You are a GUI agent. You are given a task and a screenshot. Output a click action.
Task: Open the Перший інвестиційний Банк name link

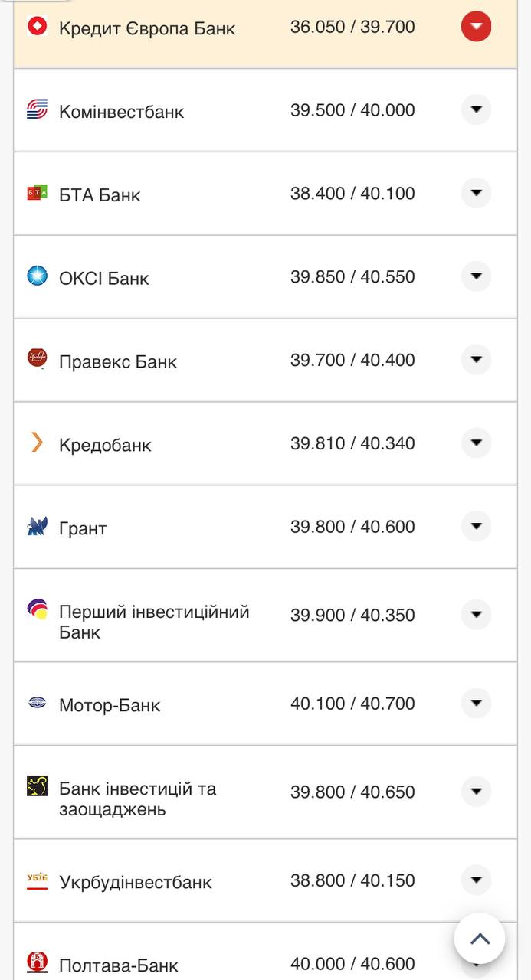tap(154, 622)
